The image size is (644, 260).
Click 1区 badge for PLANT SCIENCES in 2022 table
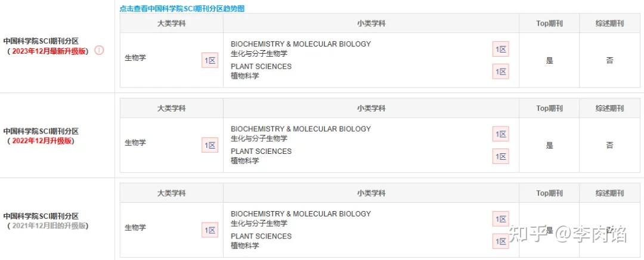pos(501,156)
